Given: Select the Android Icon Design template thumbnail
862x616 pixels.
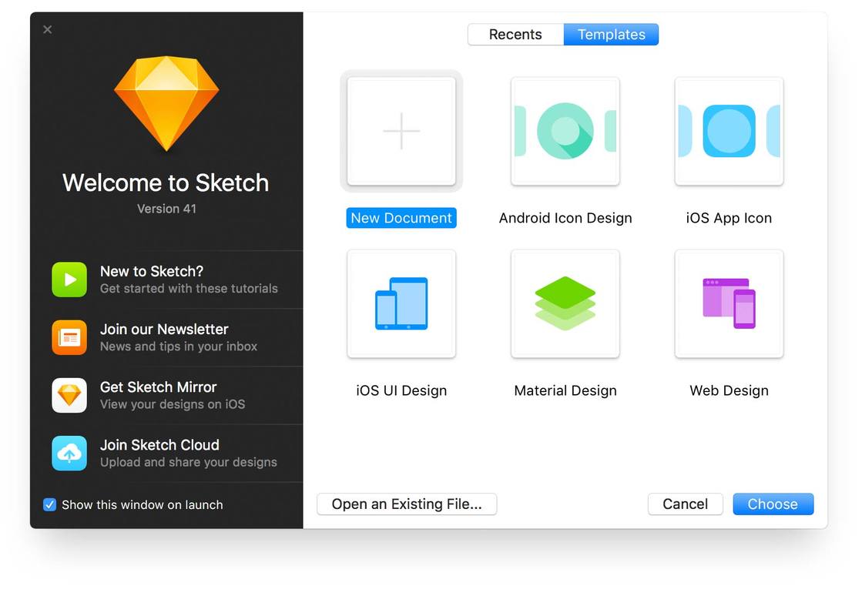Looking at the screenshot, I should coord(565,132).
